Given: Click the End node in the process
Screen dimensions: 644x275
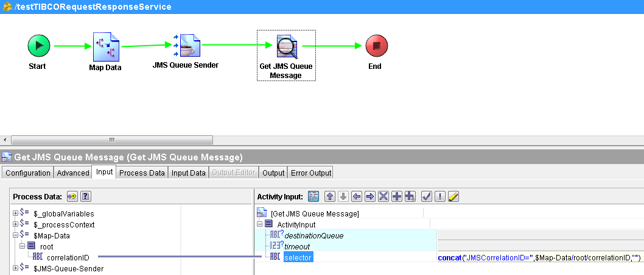Looking at the screenshot, I should (x=376, y=46).
